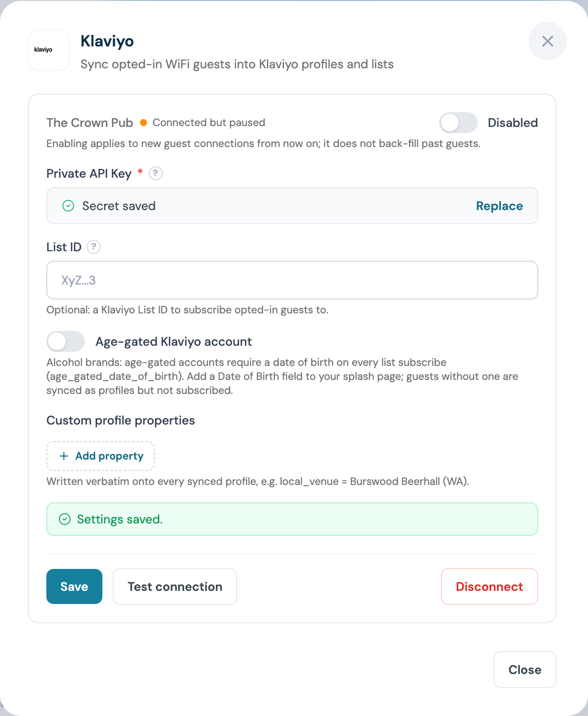Click the Disabled label beside the toggle
This screenshot has width=588, height=716.
(513, 123)
